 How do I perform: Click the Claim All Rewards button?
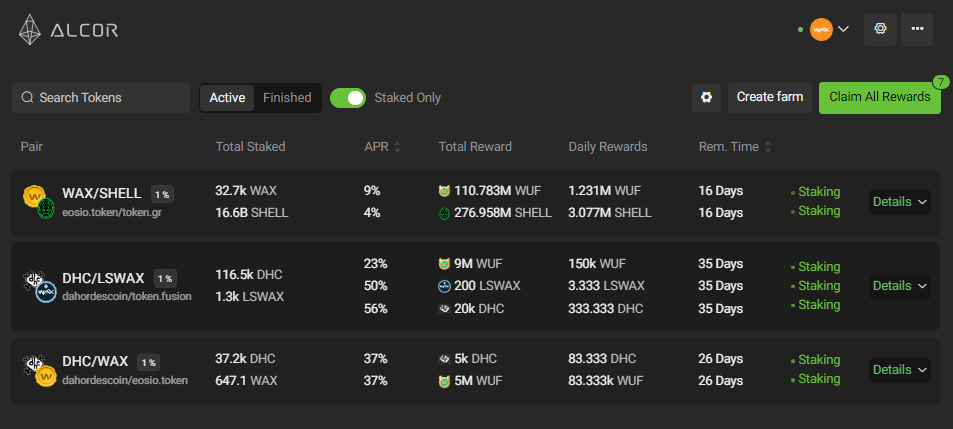tap(879, 97)
